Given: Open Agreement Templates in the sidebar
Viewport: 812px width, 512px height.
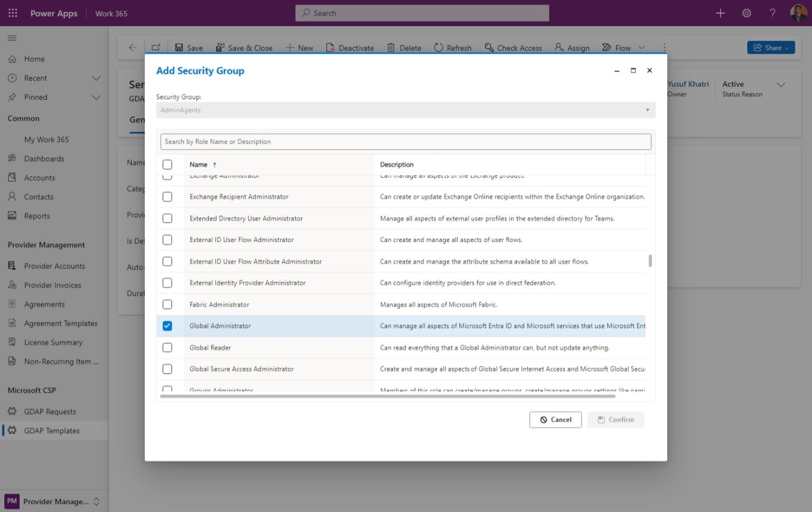Looking at the screenshot, I should [x=61, y=323].
